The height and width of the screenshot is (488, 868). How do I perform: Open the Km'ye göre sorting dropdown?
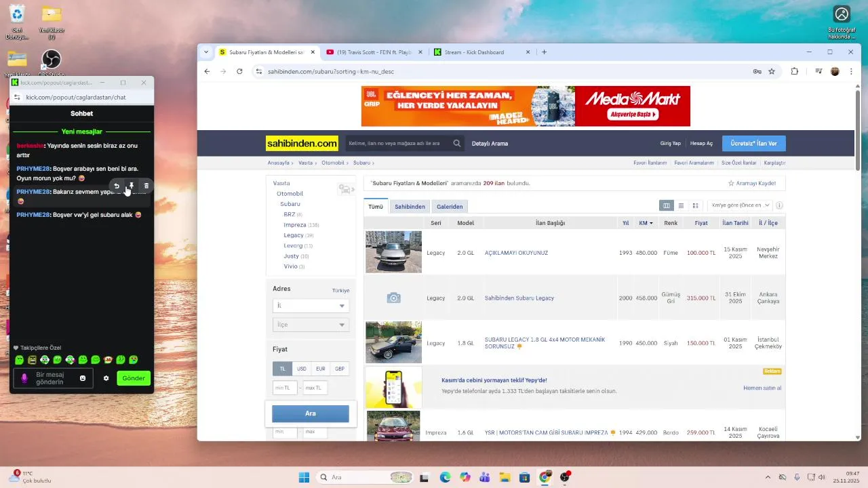coord(740,205)
